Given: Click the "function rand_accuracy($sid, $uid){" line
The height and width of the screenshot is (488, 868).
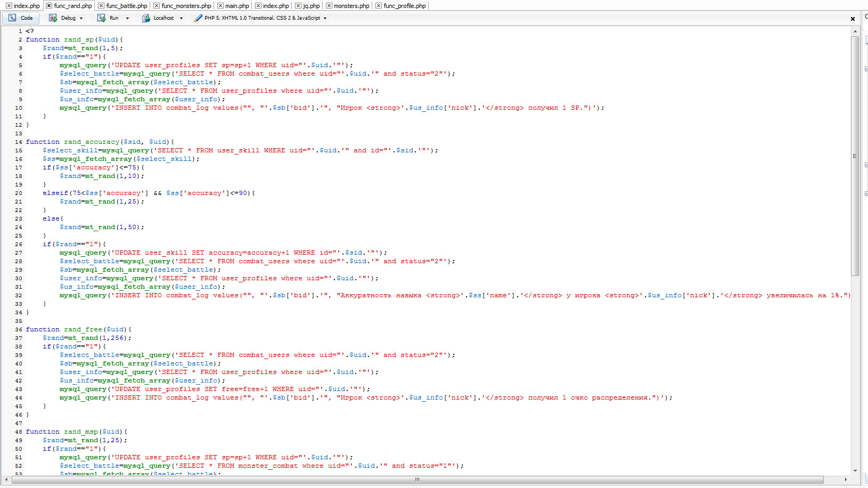Looking at the screenshot, I should click(100, 142).
